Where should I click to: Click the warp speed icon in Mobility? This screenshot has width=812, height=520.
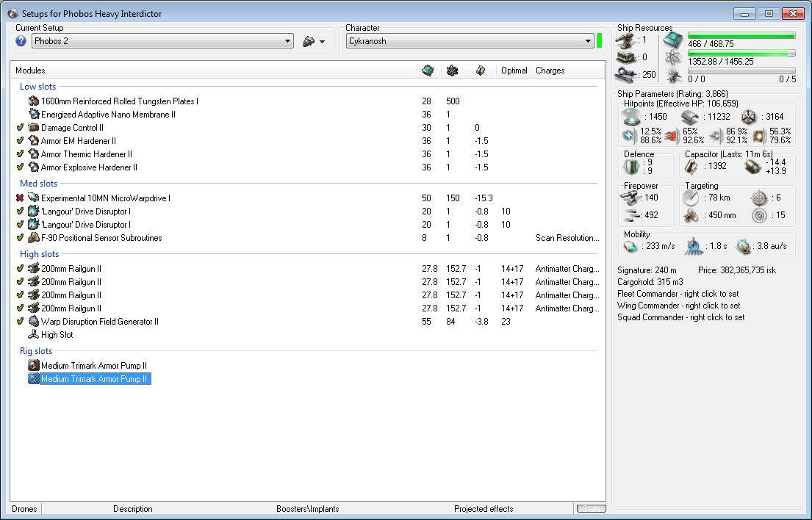[743, 247]
